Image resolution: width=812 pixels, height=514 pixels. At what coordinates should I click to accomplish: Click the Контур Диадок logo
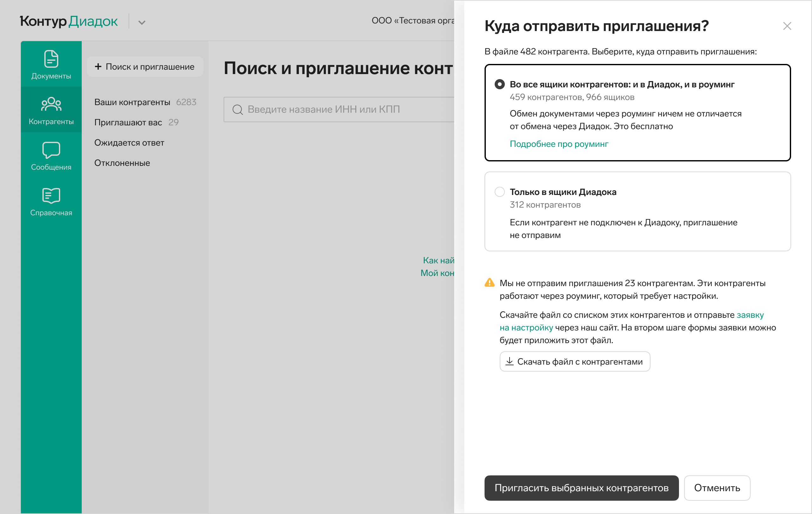pos(69,21)
